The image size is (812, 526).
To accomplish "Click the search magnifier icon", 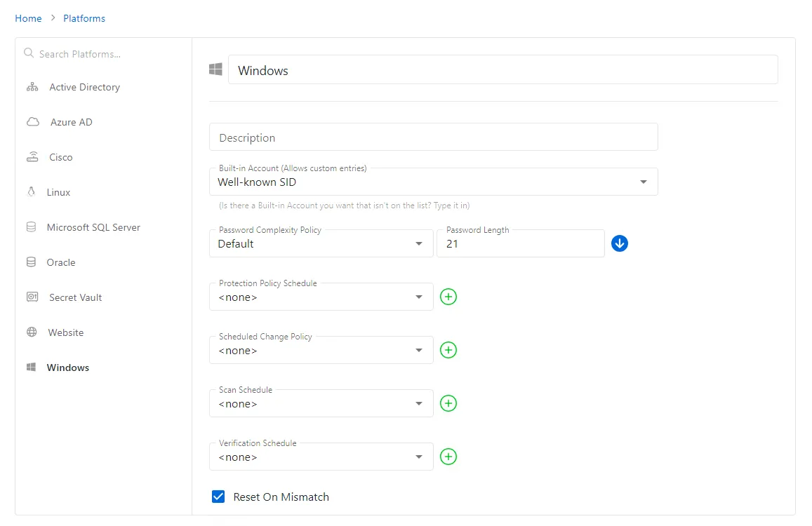I will tap(29, 53).
